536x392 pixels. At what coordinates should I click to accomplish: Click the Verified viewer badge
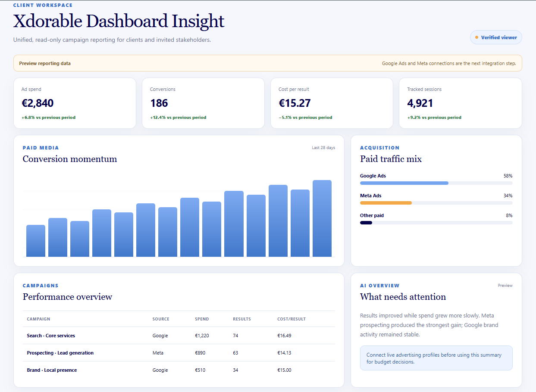pos(496,37)
